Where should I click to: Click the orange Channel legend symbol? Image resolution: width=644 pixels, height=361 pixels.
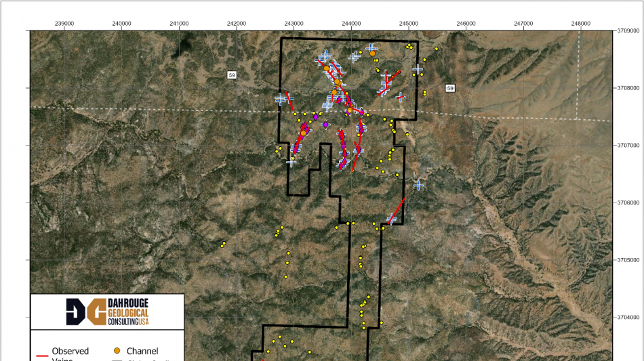[x=117, y=351]
